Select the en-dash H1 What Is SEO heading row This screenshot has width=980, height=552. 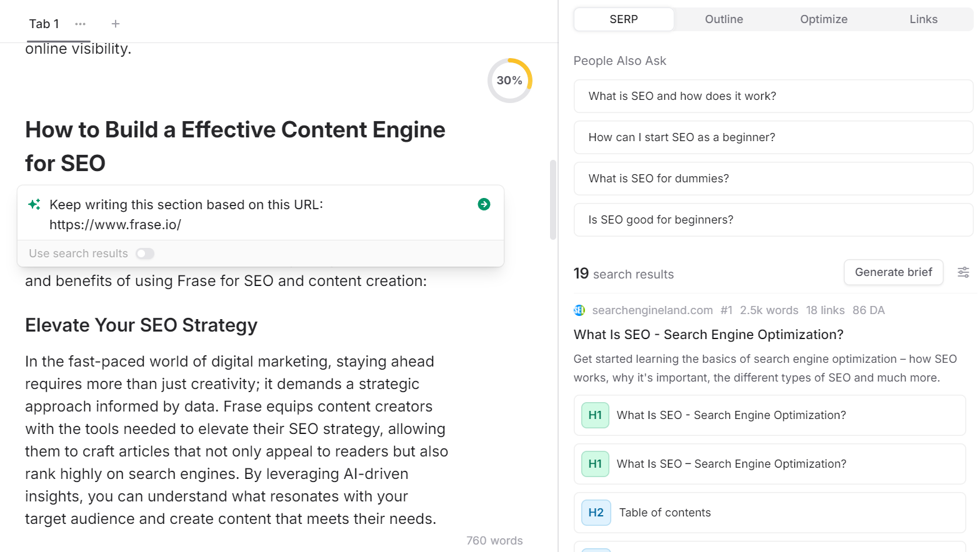click(x=769, y=464)
